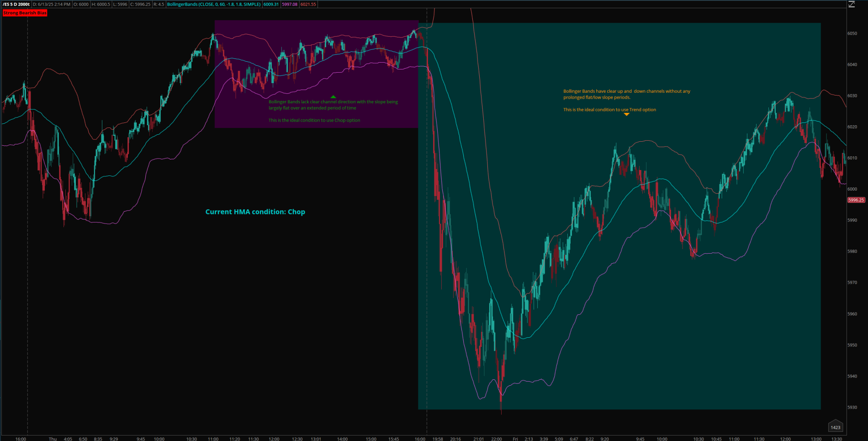Click the 'ideal condition to use Trend option' note
This screenshot has width=868, height=441.
point(609,110)
